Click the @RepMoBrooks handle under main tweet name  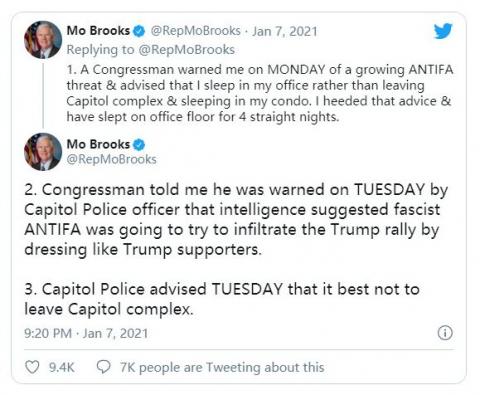coord(111,159)
